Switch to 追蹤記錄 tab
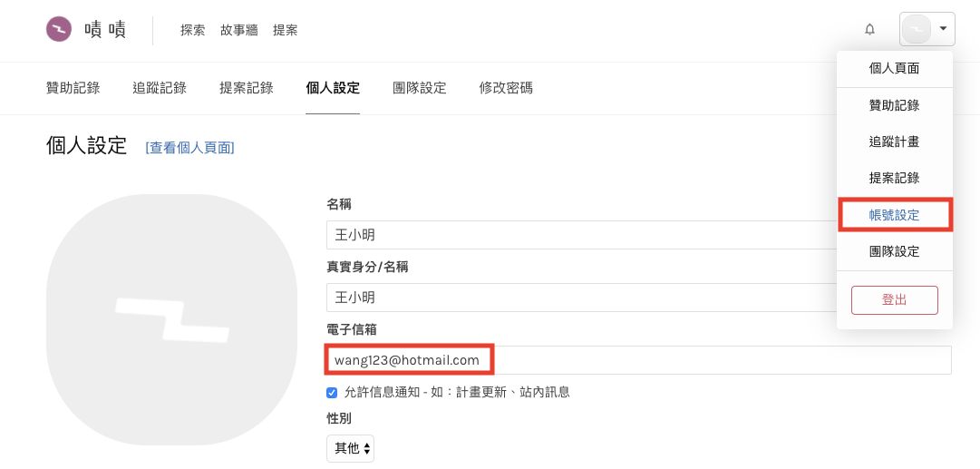Screen dimensions: 980x469 point(160,88)
